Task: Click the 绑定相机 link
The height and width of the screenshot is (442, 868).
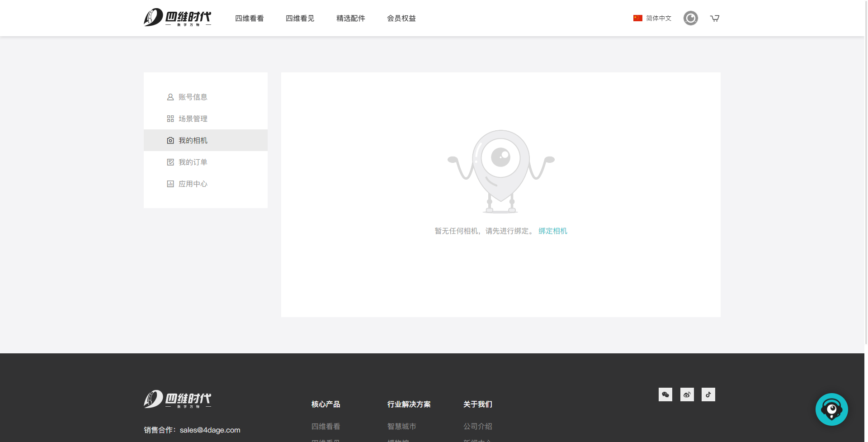Action: coord(552,231)
